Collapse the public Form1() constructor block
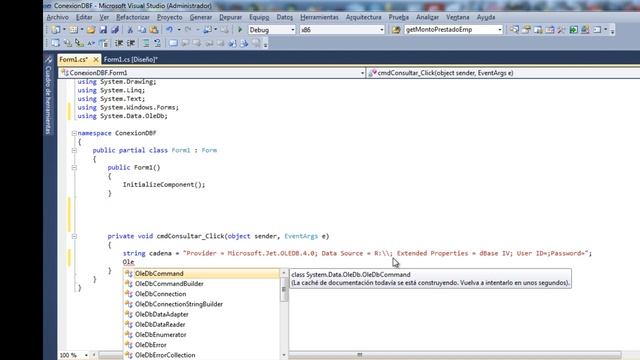This screenshot has width=640, height=360. click(74, 167)
